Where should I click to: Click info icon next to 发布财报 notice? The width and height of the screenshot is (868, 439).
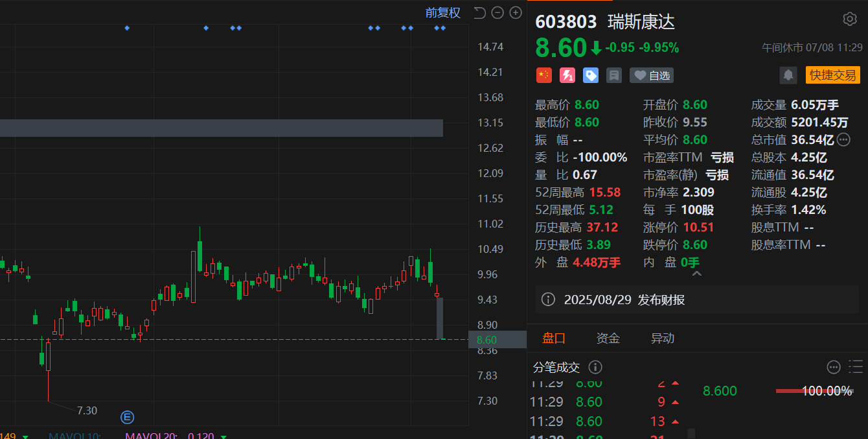547,300
